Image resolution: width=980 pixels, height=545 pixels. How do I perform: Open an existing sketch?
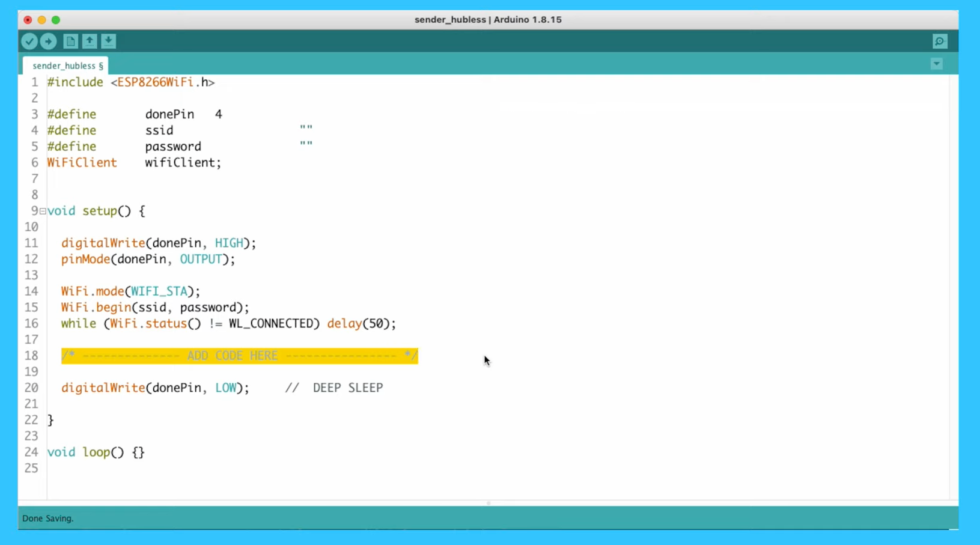point(89,41)
